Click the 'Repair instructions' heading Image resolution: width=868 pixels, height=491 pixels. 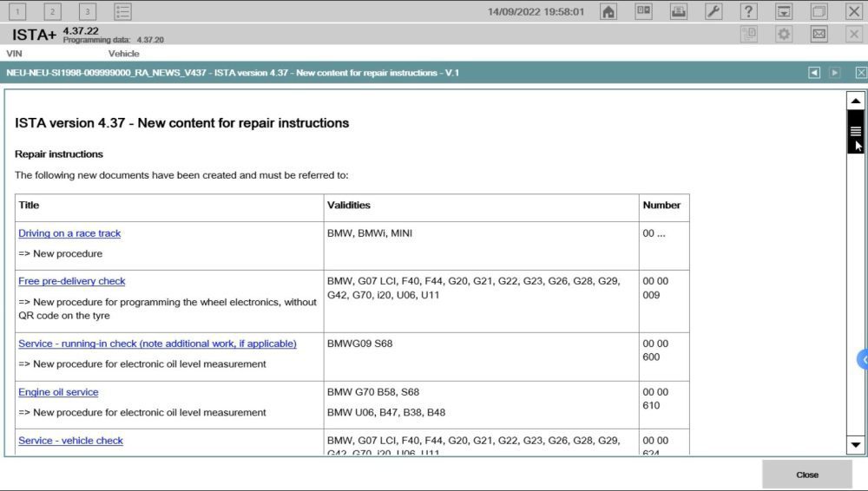pos(59,154)
